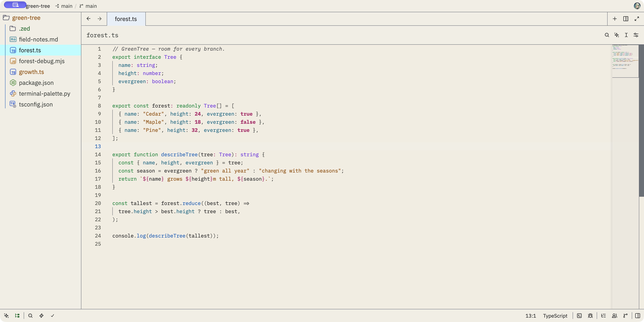This screenshot has width=644, height=322.
Task: Open agent panel sparkle icon in status bar
Action: coord(6,316)
